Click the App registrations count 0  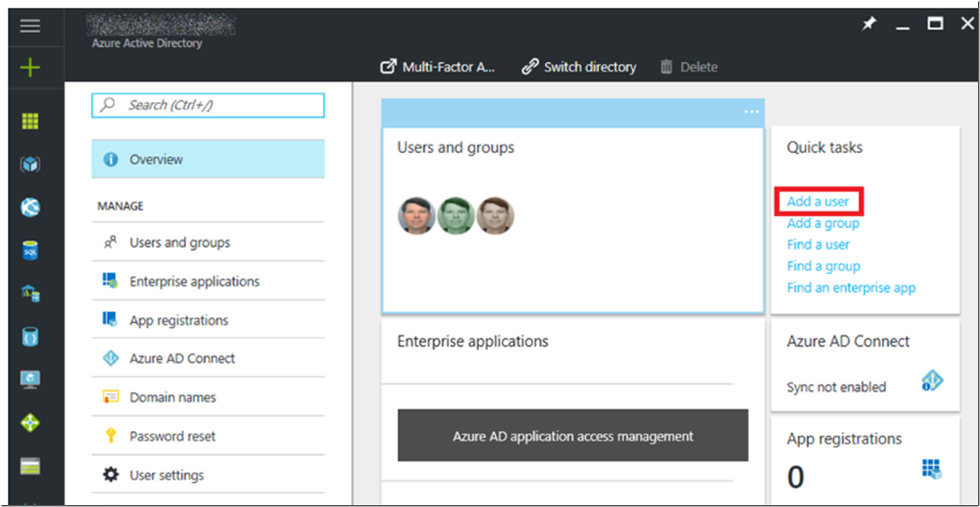pyautogui.click(x=795, y=476)
